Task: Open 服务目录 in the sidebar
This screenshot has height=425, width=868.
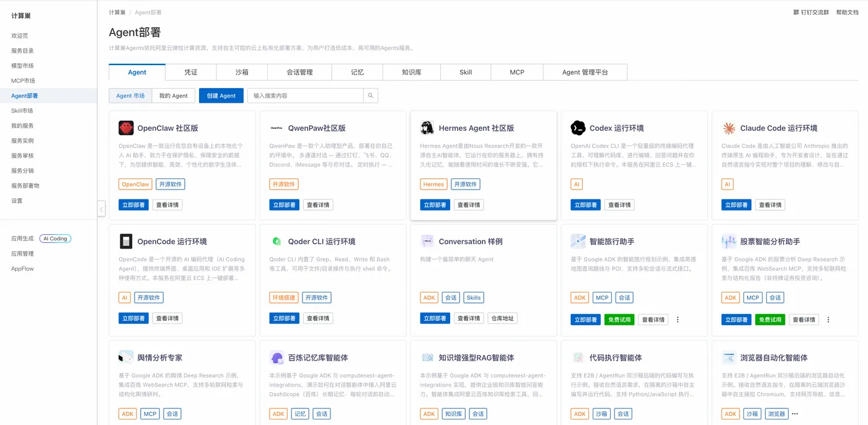Action: tap(22, 51)
